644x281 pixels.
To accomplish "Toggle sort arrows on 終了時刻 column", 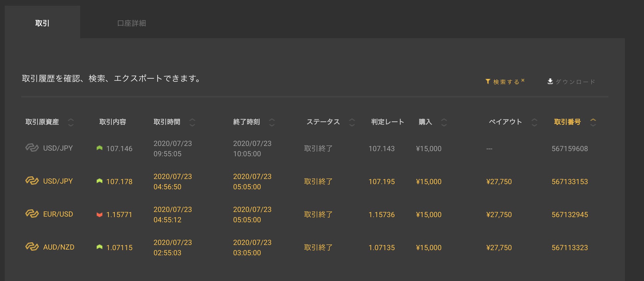I will tap(272, 122).
